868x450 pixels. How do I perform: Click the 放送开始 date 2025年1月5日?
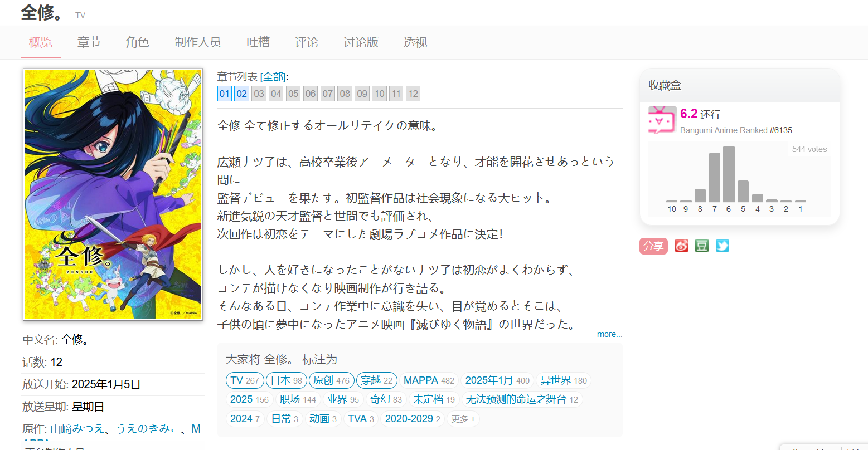tap(106, 384)
